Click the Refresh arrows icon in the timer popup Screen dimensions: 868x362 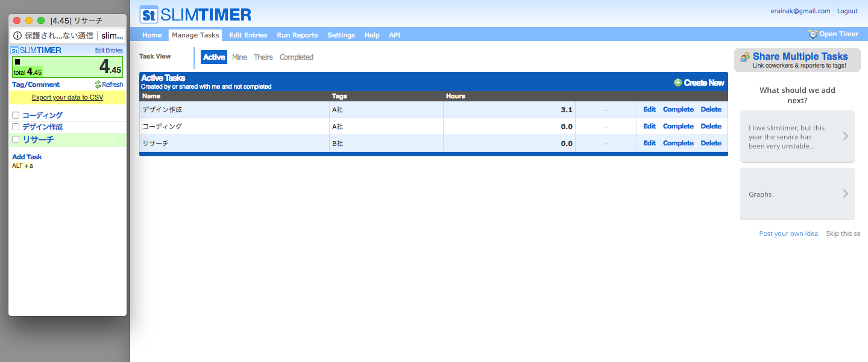98,84
